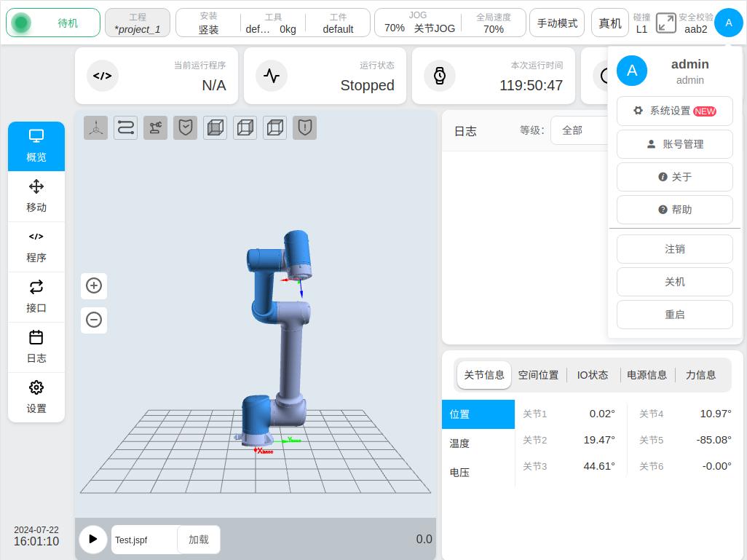Toggle the shield checkmark safety-zone icon
The image size is (747, 560).
(x=185, y=128)
